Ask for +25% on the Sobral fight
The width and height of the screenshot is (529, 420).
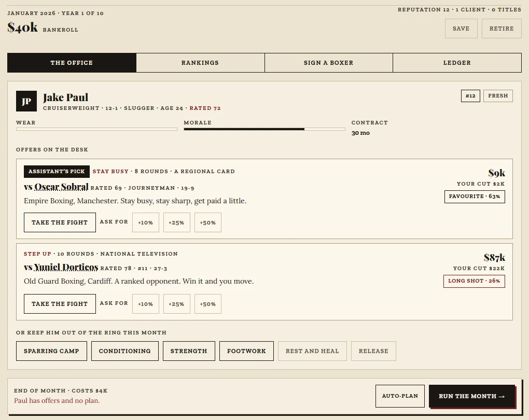click(176, 222)
